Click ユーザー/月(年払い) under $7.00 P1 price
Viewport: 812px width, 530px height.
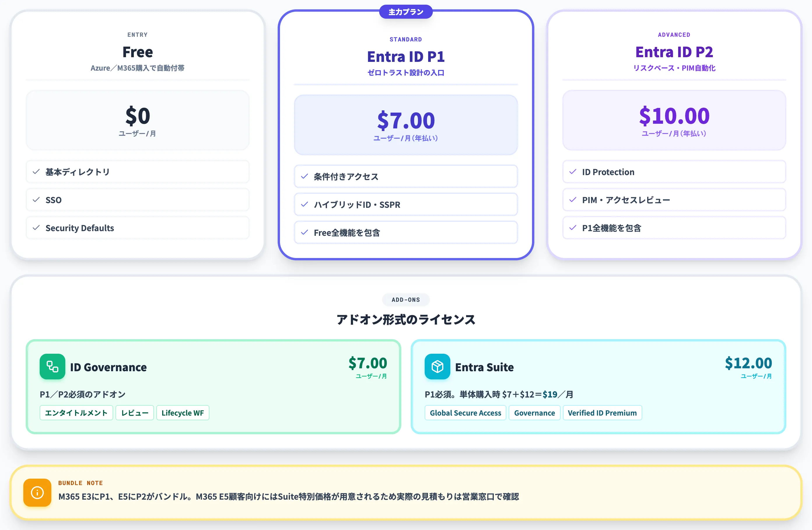406,138
